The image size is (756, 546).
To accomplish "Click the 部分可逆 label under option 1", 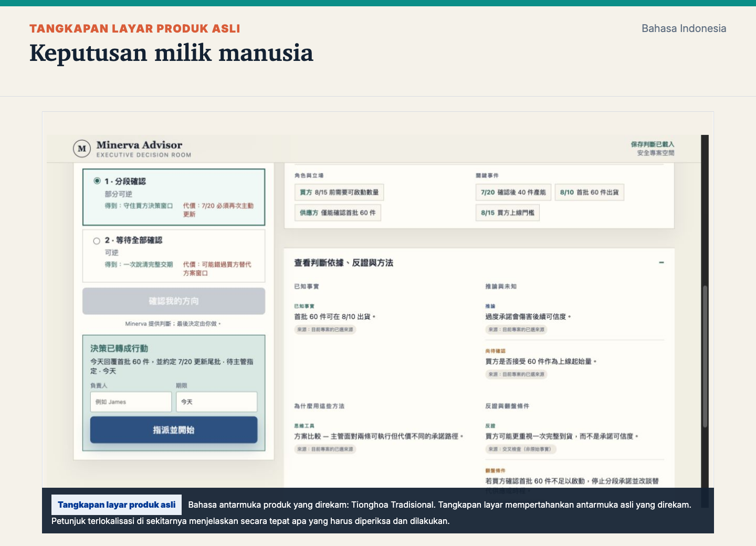I will coord(118,194).
